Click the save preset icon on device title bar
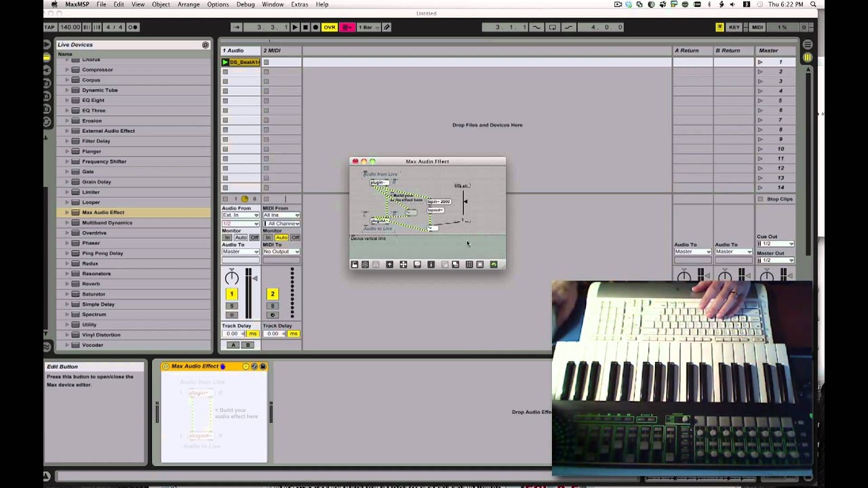Image resolution: width=868 pixels, height=488 pixels. click(x=262, y=367)
